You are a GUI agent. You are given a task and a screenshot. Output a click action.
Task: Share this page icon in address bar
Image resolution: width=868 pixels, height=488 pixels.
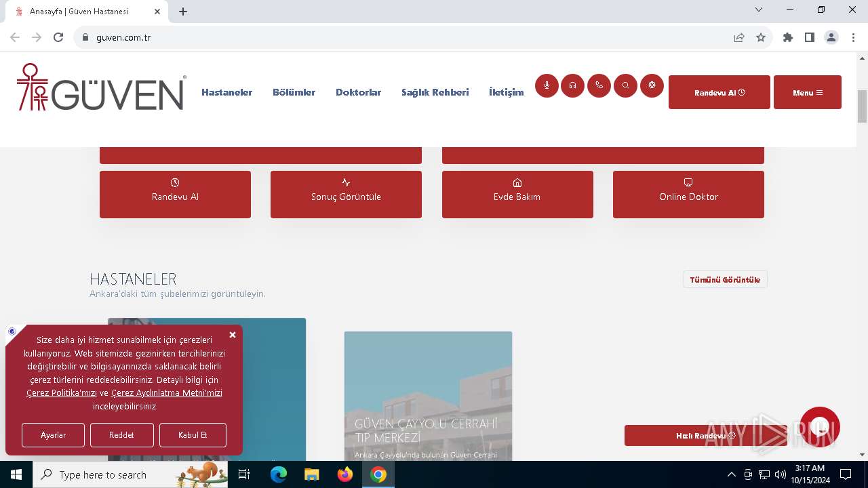coord(739,37)
